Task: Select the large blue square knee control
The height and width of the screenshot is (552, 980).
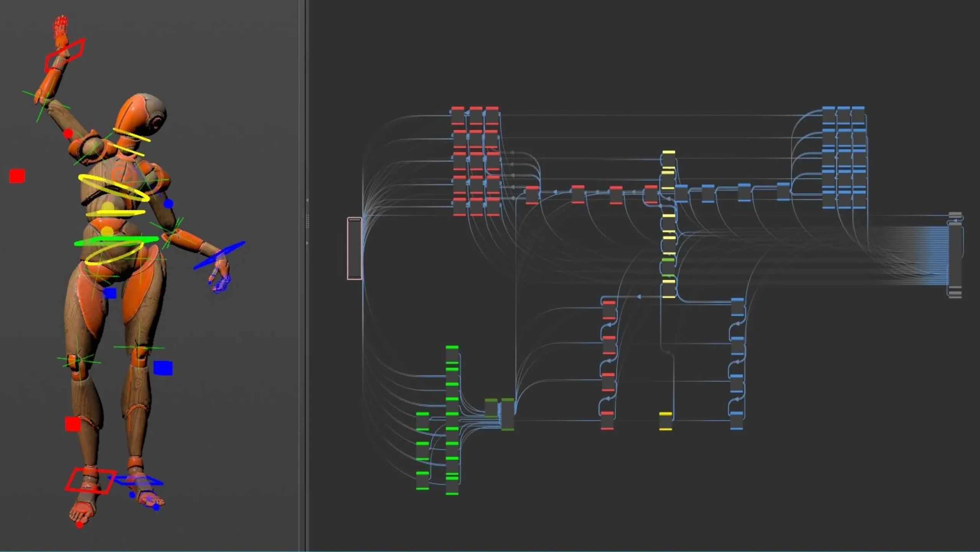Action: 163,368
